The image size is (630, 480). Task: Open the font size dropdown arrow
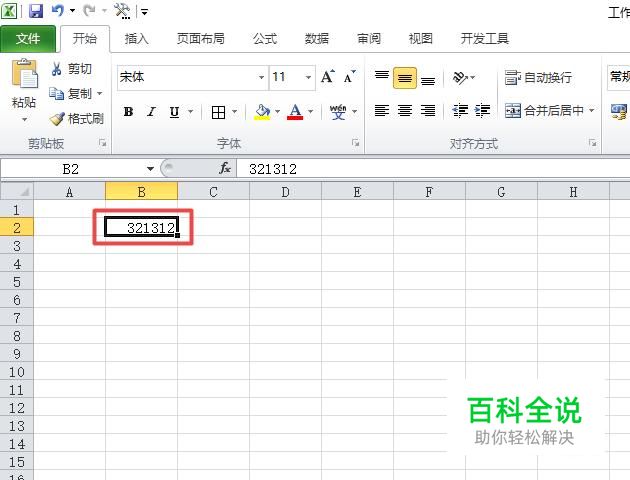point(309,77)
